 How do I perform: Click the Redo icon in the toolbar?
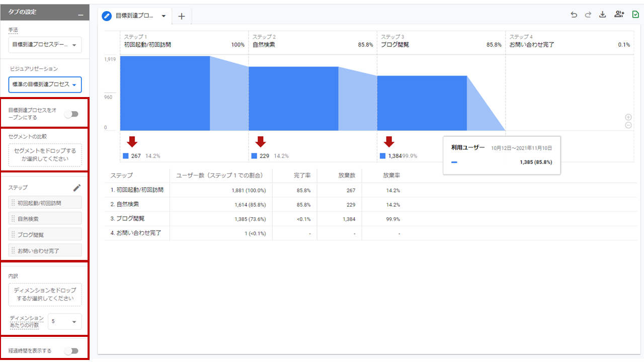(588, 15)
